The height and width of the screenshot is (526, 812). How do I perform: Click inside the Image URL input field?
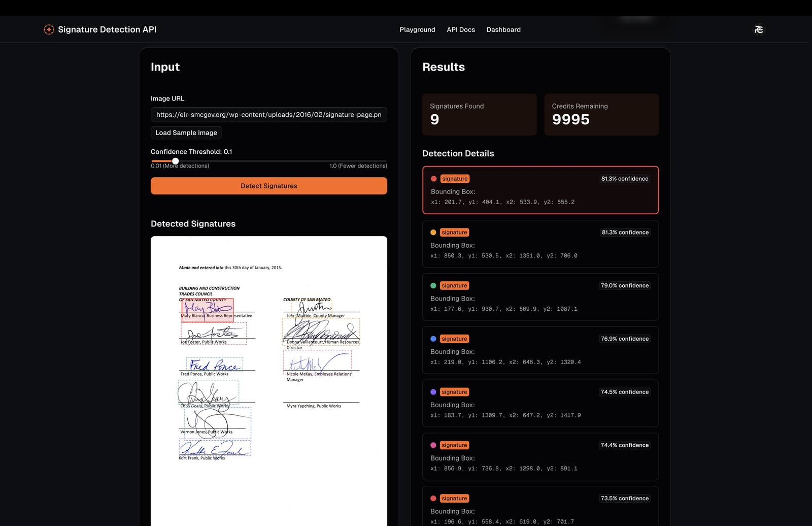pyautogui.click(x=268, y=115)
